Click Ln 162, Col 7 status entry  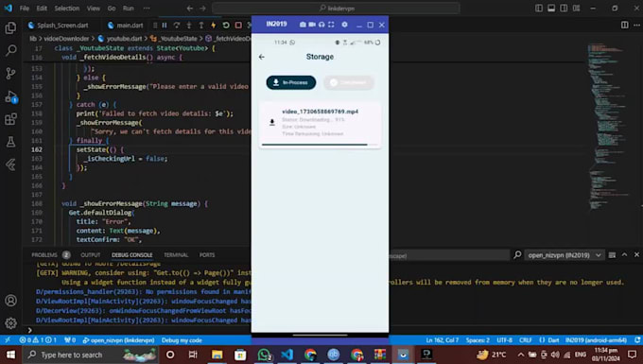click(443, 340)
